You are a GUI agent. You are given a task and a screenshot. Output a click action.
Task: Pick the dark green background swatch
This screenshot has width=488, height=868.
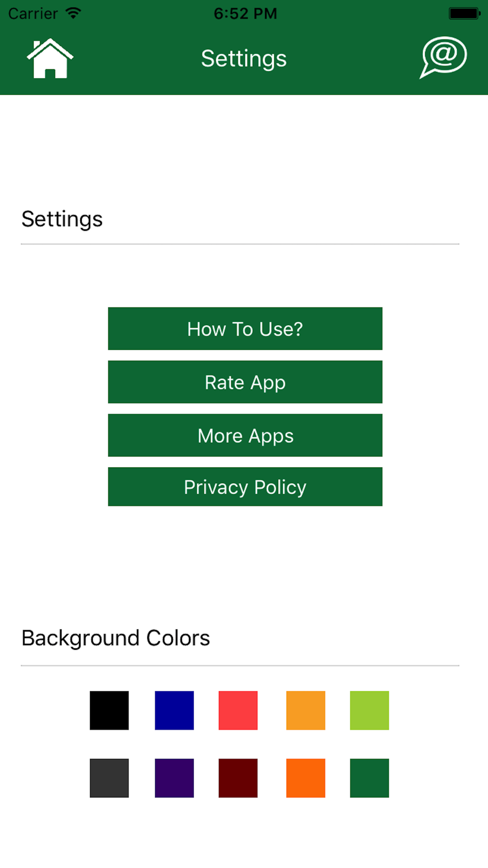[369, 778]
